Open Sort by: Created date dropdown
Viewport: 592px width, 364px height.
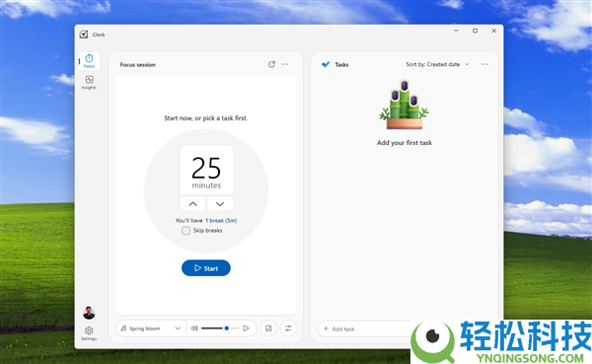437,64
